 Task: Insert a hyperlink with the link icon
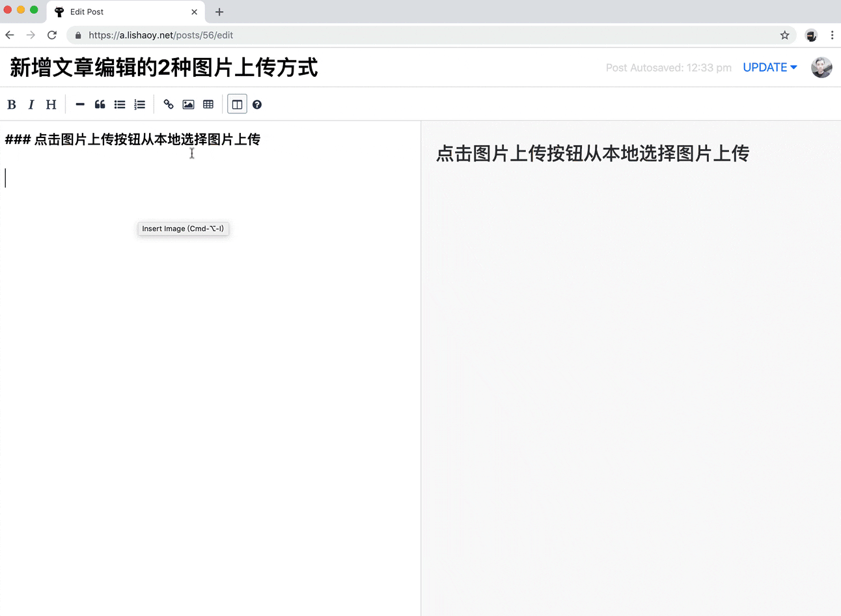click(x=169, y=104)
